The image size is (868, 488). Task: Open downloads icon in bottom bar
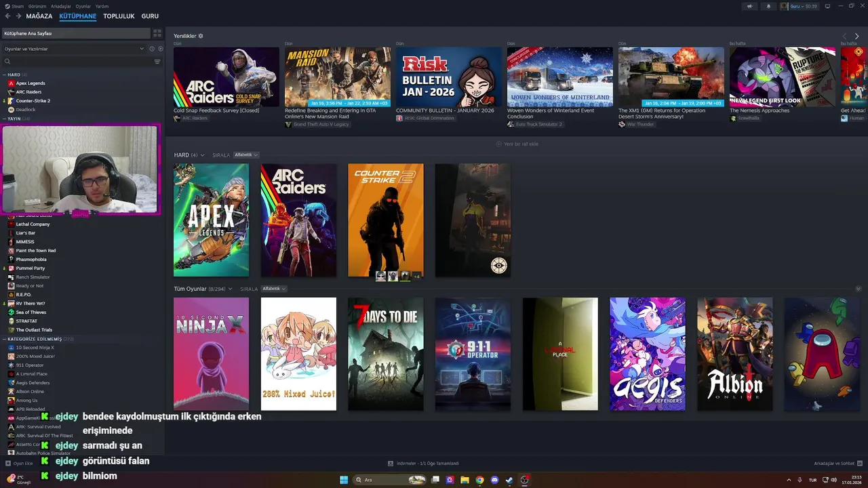click(391, 464)
